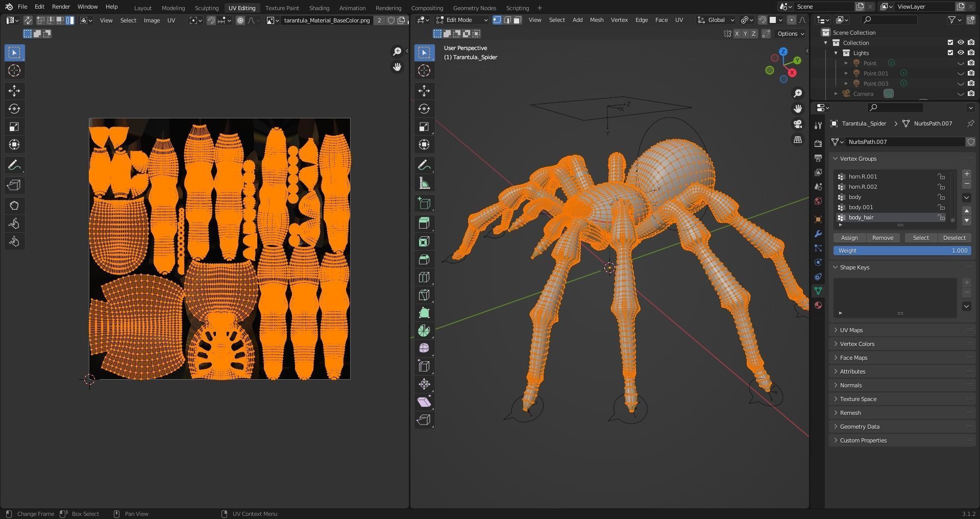Select the Loop Cut tool

coord(424,277)
